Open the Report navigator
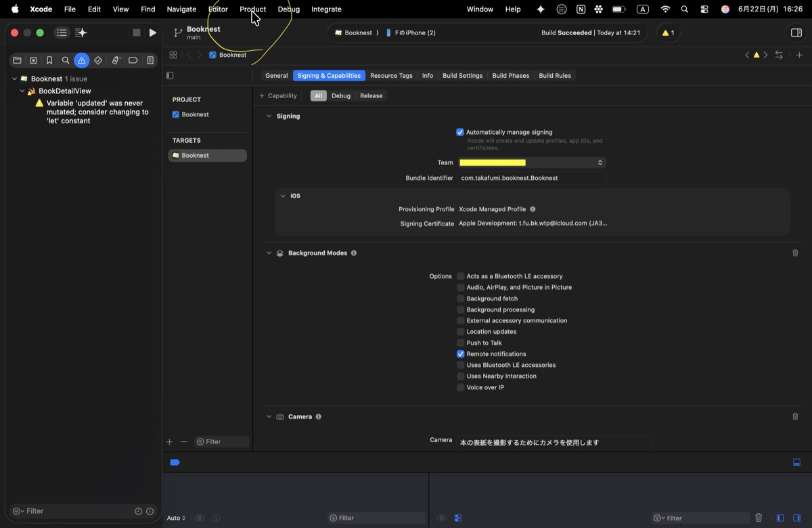This screenshot has width=812, height=528. (x=150, y=60)
